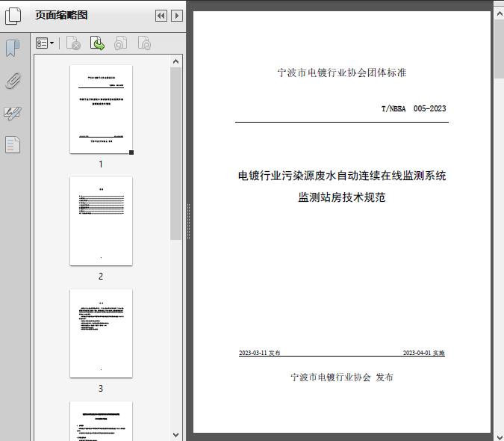
Task: Click the extract pages green arrow icon
Action: point(97,43)
